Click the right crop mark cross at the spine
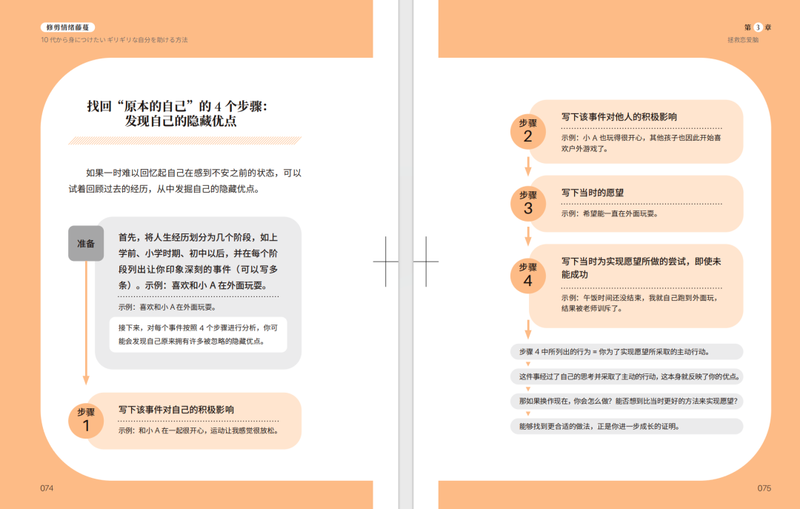800x509 pixels. (426, 263)
